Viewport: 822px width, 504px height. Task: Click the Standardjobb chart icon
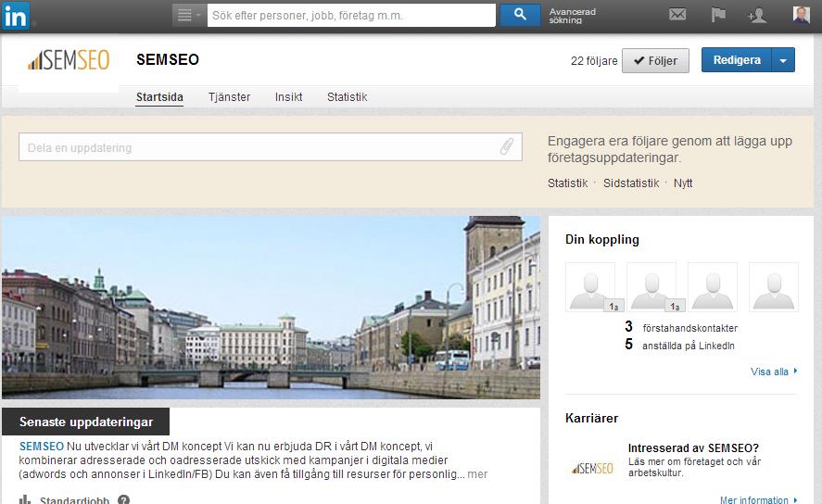click(25, 499)
